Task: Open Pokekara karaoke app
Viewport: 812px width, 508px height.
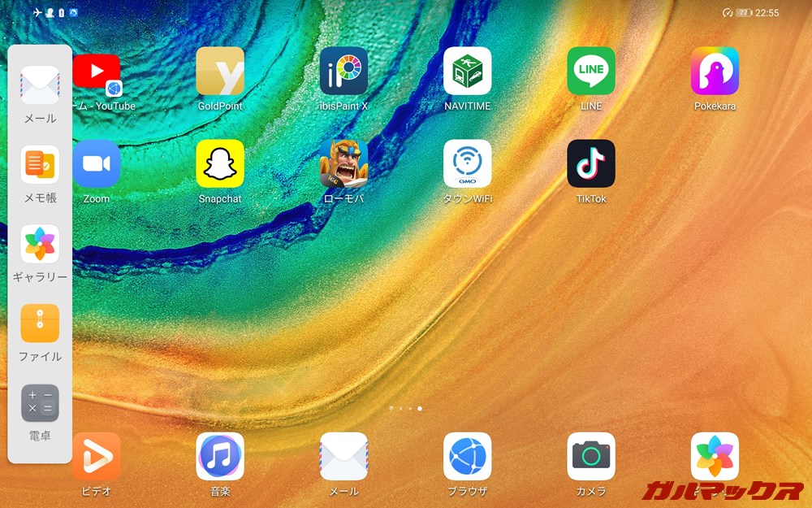Action: (x=714, y=72)
